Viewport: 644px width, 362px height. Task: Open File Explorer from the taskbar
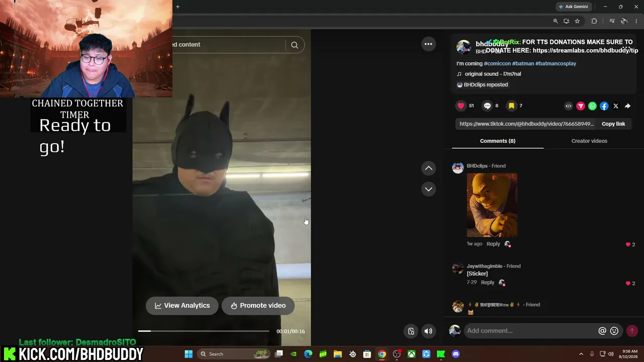point(338,354)
